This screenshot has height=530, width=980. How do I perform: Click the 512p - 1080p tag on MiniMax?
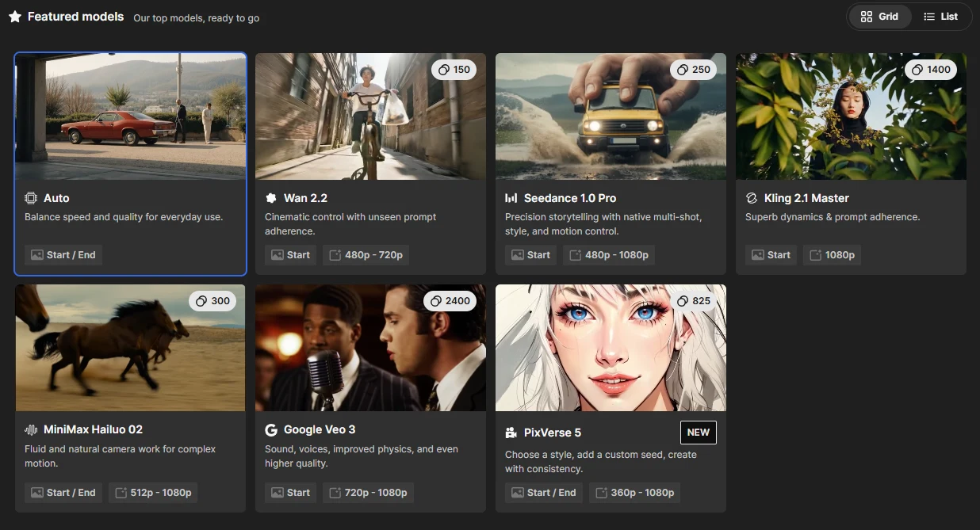(x=153, y=493)
